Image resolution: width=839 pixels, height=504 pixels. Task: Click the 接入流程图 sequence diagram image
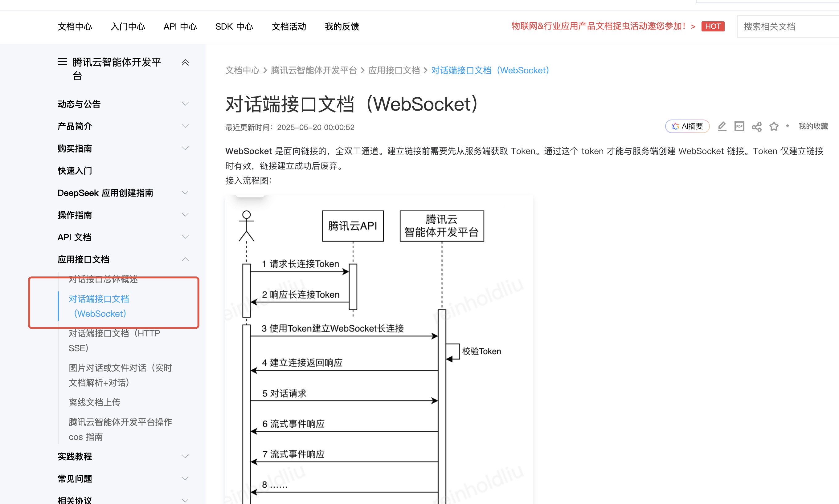tap(379, 349)
